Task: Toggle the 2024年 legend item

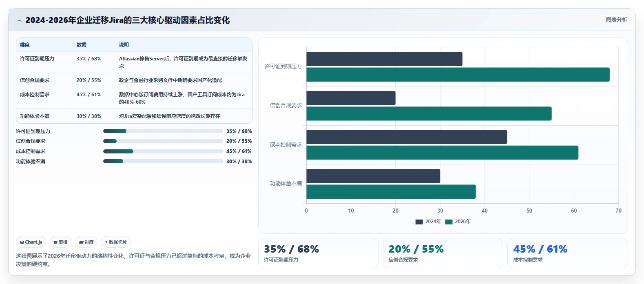Action: 428,222
